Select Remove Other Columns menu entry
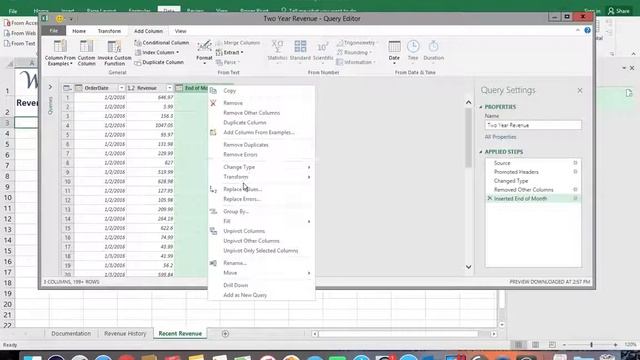The height and width of the screenshot is (360, 640). coord(252,113)
